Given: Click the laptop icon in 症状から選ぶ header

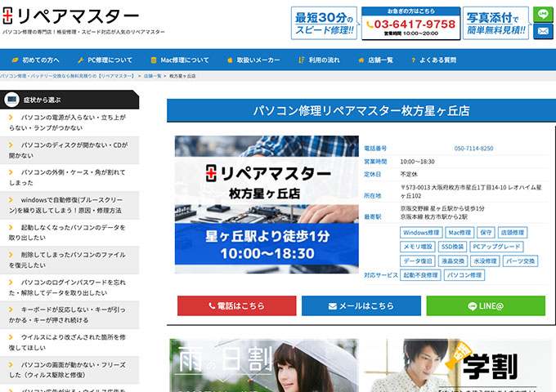Looking at the screenshot, I should pos(11,100).
